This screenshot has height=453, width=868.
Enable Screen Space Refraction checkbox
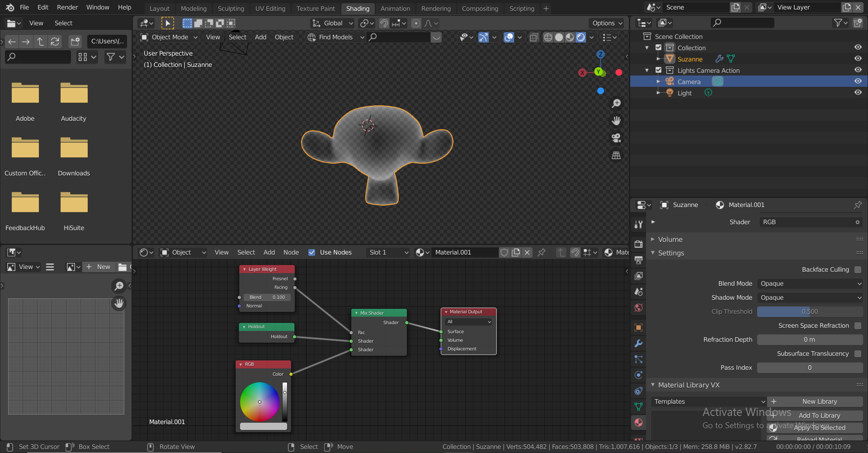pos(858,326)
